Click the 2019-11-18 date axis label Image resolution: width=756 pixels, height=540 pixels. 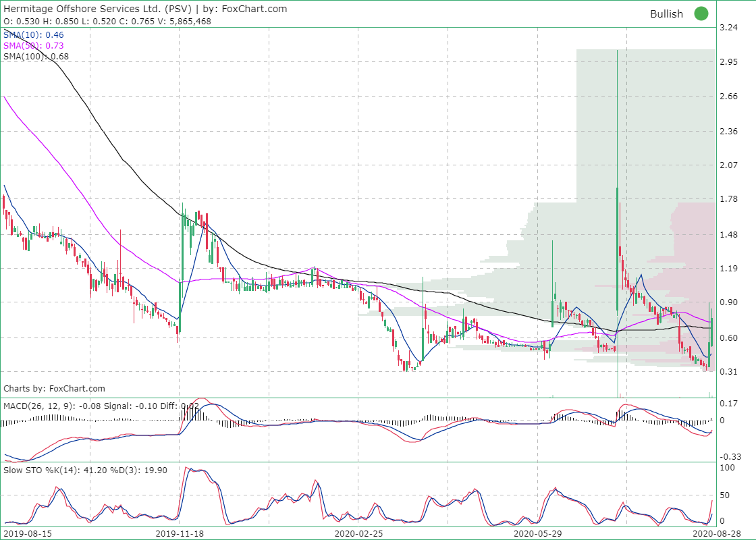180,533
